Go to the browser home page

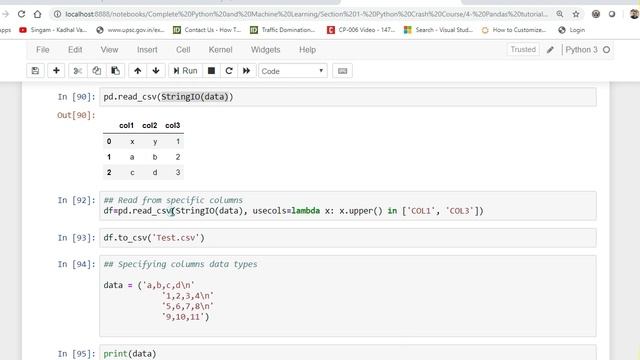click(x=38, y=14)
